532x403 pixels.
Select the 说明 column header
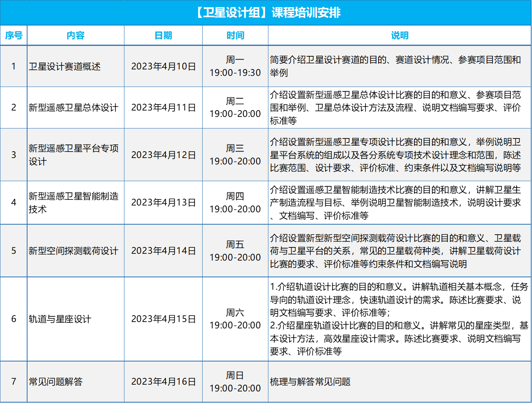[400, 36]
